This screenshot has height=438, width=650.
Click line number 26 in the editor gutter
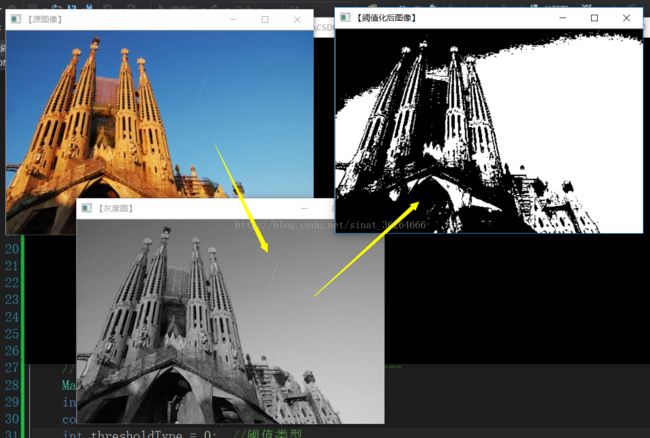click(x=12, y=351)
